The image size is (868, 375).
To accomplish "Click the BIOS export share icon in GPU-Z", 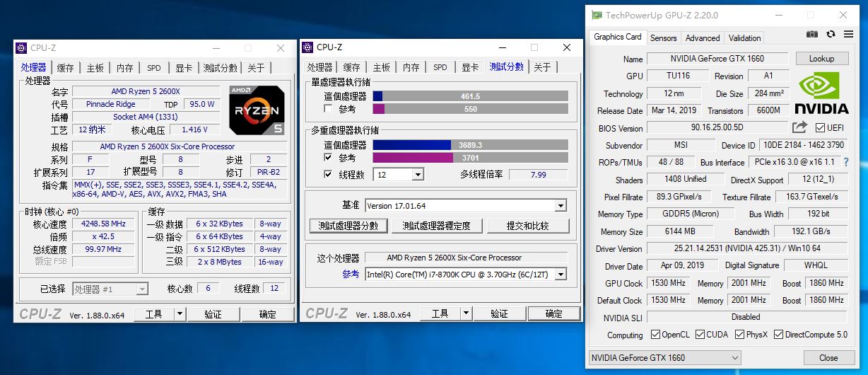I will [x=799, y=127].
